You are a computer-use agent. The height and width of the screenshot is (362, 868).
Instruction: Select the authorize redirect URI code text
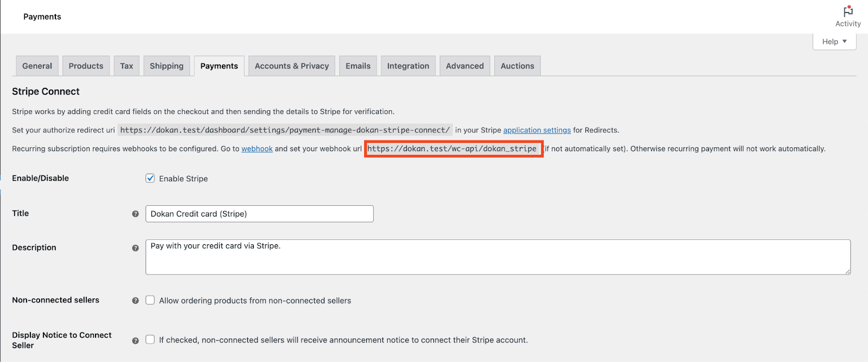(x=285, y=130)
